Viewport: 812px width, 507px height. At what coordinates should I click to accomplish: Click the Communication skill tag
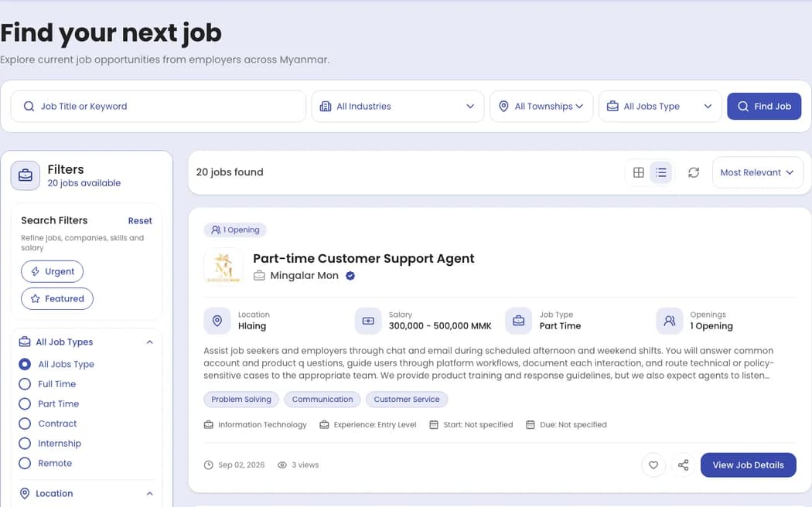(322, 400)
